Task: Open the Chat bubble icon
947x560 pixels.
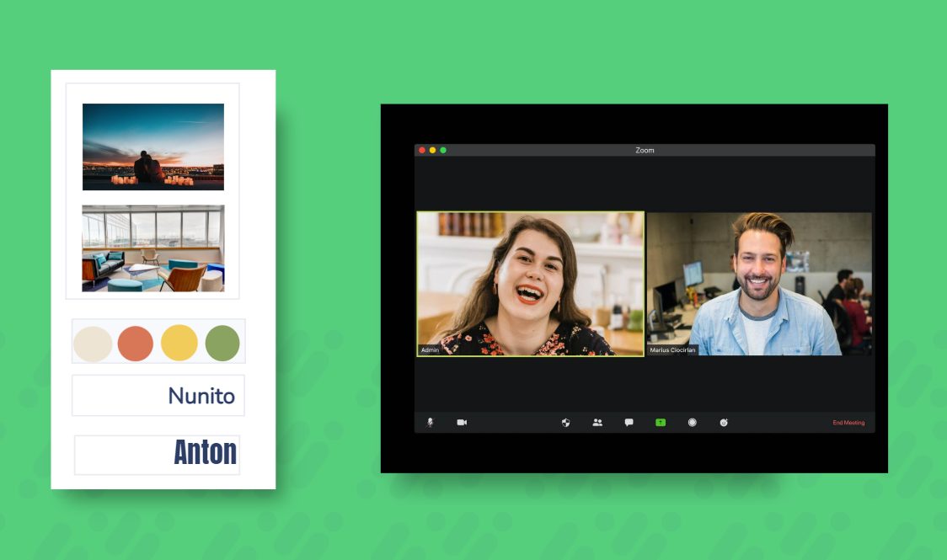Action: 629,423
